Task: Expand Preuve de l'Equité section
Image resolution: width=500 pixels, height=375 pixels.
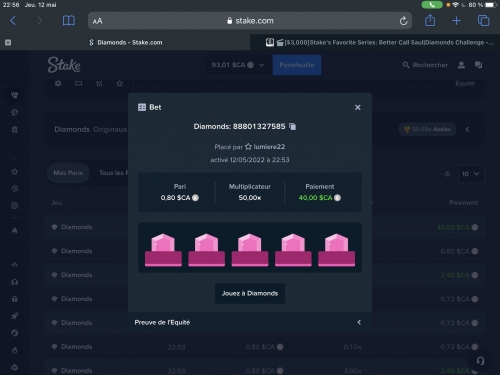Action: (x=250, y=322)
